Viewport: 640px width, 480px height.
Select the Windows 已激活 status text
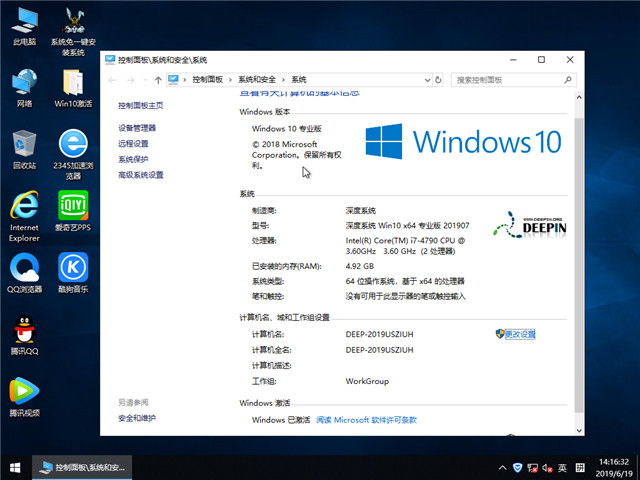pyautogui.click(x=281, y=420)
